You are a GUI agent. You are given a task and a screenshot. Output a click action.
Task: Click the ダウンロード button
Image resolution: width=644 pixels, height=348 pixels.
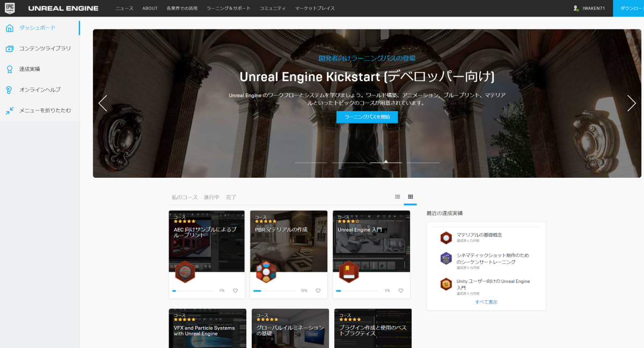pyautogui.click(x=628, y=8)
